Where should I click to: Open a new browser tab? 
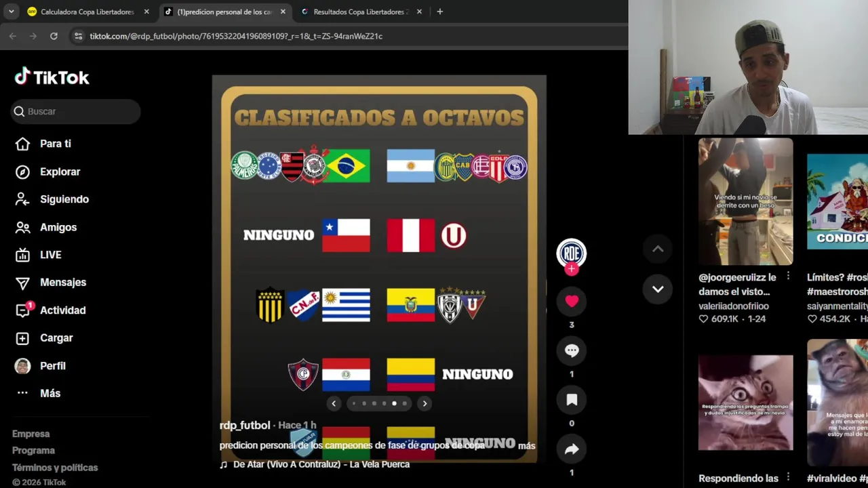click(x=439, y=12)
